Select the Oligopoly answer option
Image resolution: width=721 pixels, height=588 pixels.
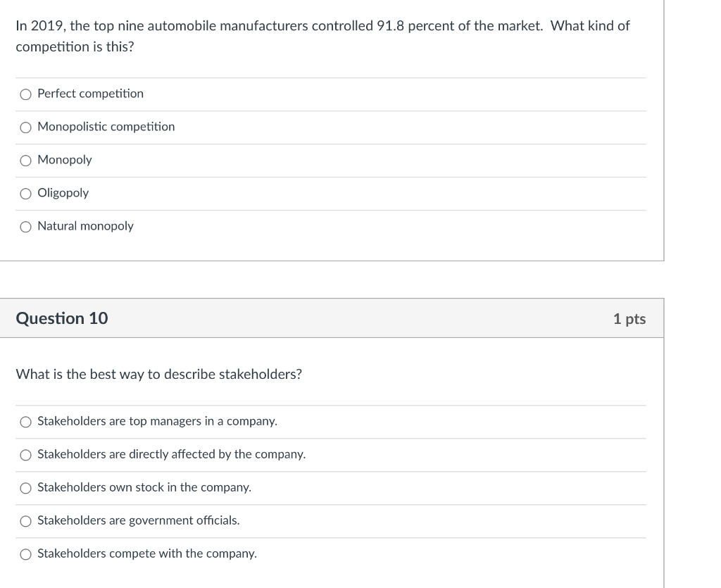coord(25,193)
